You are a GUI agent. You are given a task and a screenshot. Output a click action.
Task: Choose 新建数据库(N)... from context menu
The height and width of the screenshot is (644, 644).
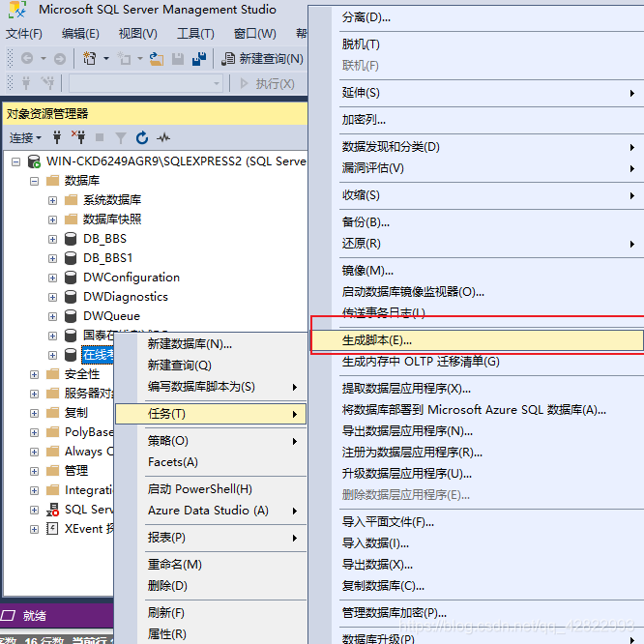[x=210, y=344]
